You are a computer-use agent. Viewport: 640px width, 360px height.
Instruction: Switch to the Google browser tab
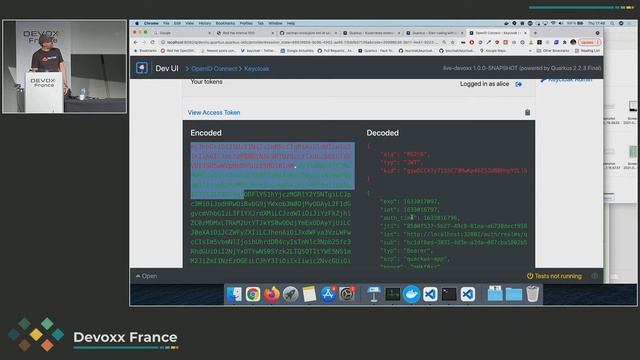182,33
